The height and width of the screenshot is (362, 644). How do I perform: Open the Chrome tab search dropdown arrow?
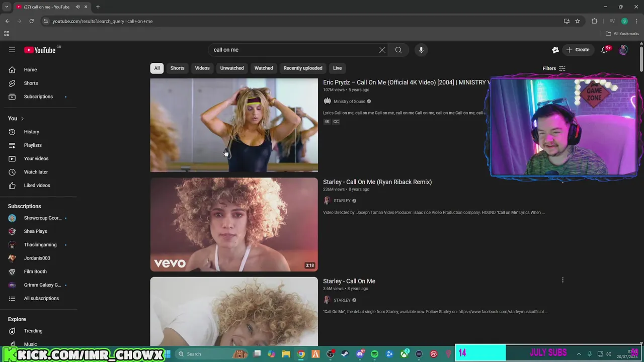(x=7, y=7)
